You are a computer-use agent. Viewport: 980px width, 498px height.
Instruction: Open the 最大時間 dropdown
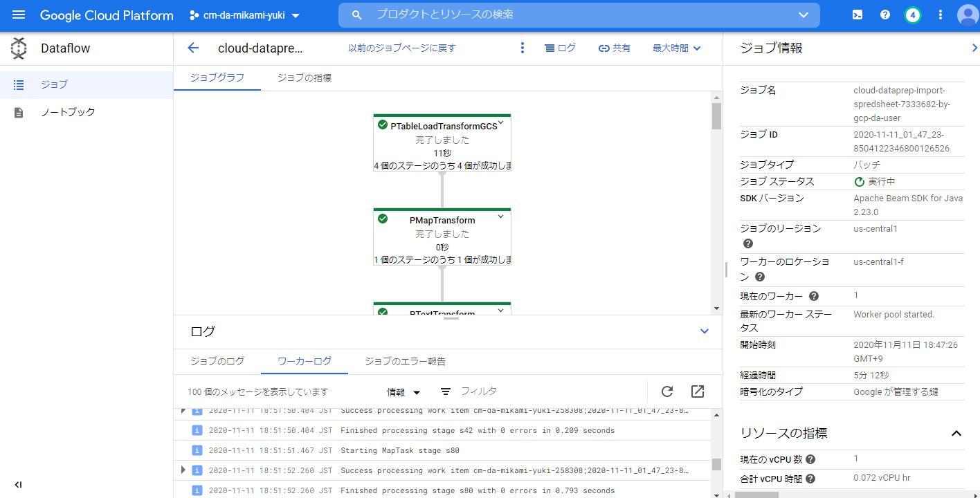point(675,48)
